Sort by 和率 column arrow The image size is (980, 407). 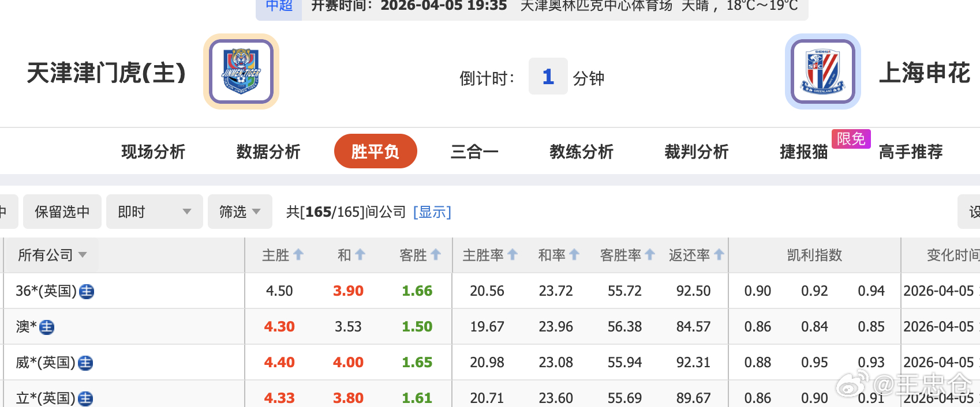coord(574,254)
